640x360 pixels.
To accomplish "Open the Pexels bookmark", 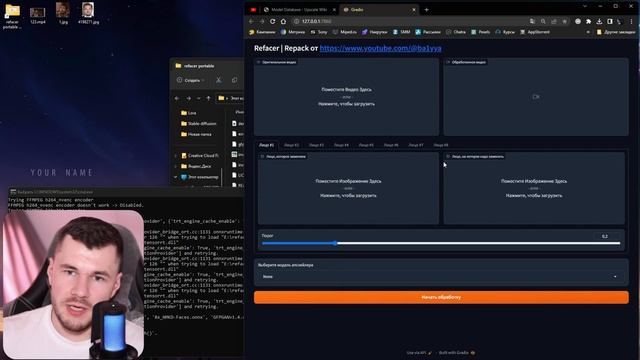I will 480,32.
